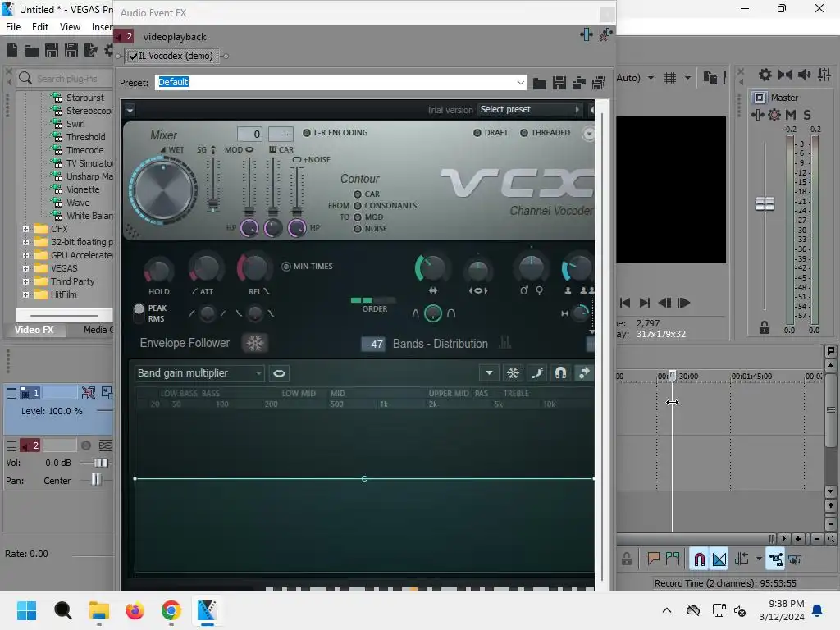Click the curve tool icon in band editor toolbar

tap(536, 373)
